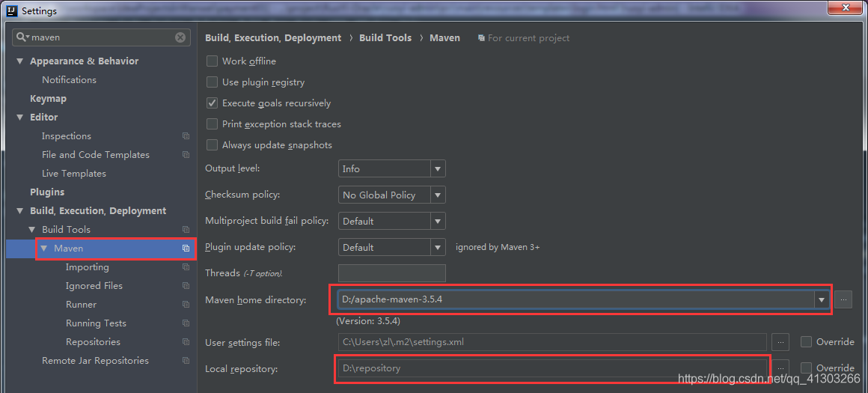Image resolution: width=868 pixels, height=393 pixels.
Task: Click the search magnifier icon in the settings search box
Action: 22,37
